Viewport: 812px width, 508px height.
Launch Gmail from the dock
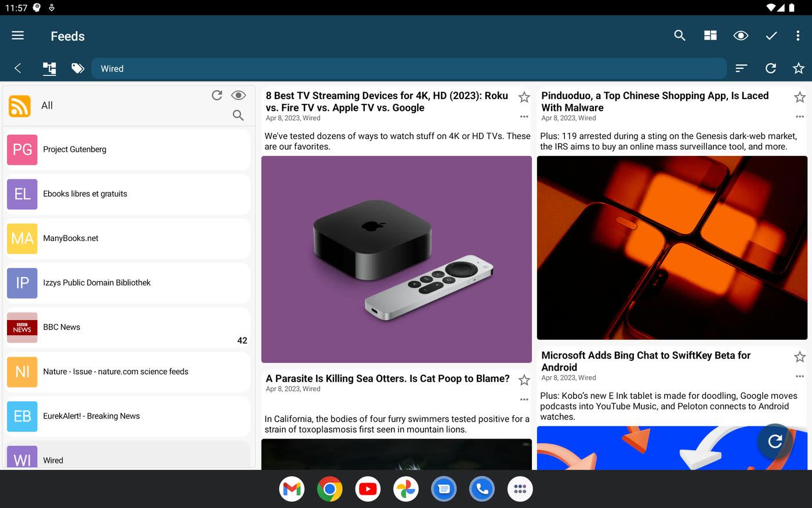point(292,489)
